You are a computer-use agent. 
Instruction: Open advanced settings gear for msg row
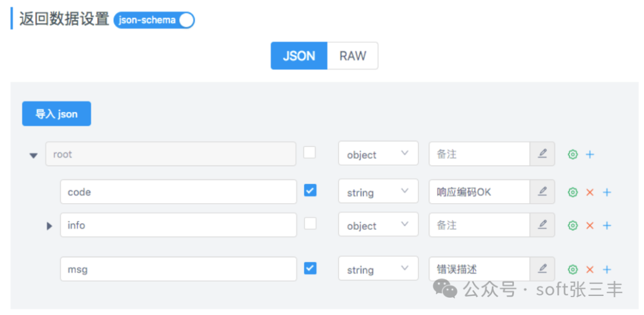tap(573, 270)
